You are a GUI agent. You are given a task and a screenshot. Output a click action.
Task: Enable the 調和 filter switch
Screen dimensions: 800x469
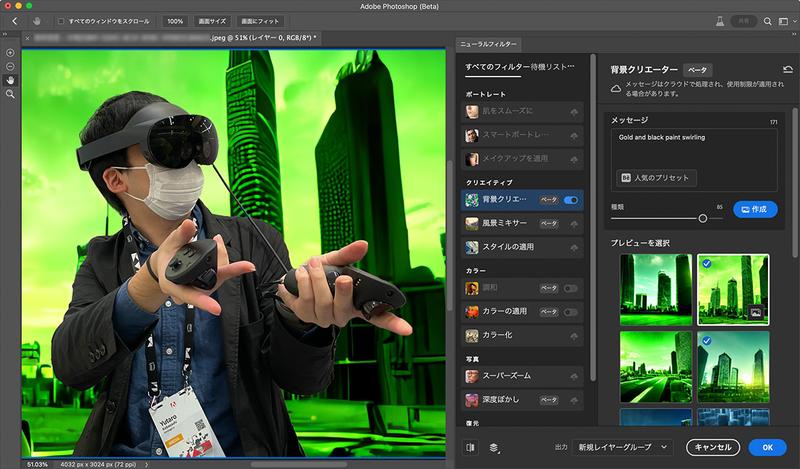570,288
